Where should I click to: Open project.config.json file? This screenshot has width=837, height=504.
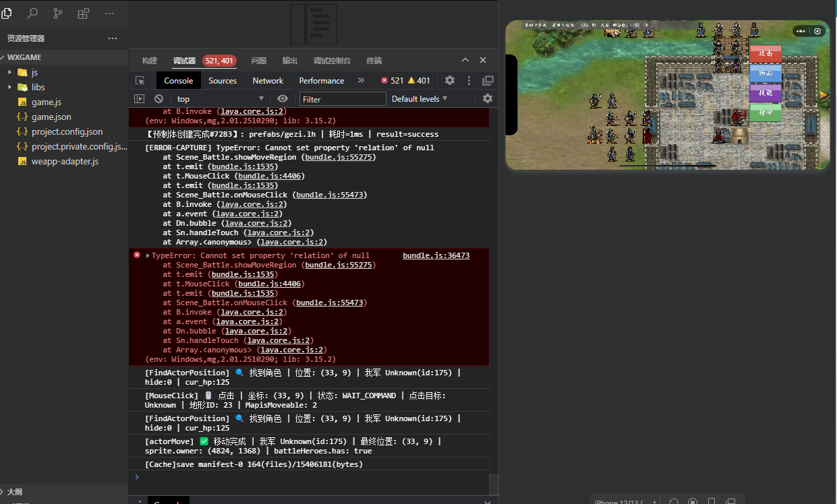pyautogui.click(x=67, y=131)
